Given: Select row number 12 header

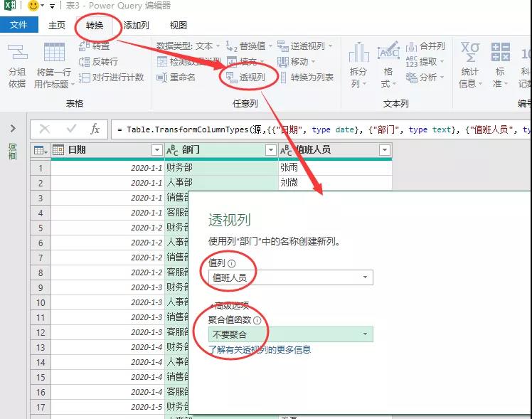Looking at the screenshot, I should point(41,332).
